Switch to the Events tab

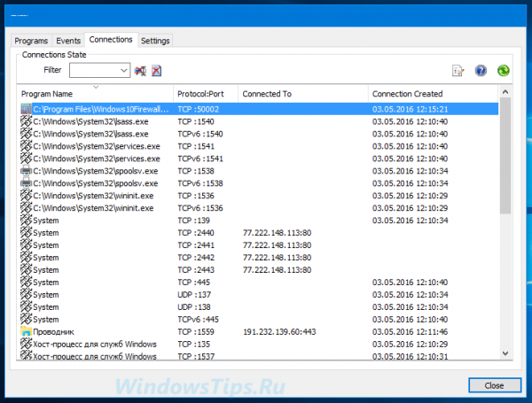pyautogui.click(x=68, y=41)
